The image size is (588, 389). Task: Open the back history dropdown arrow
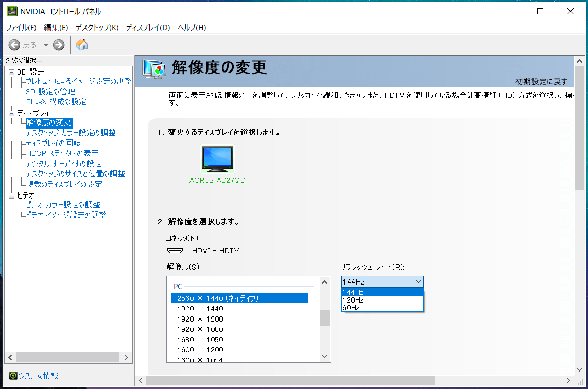(46, 45)
